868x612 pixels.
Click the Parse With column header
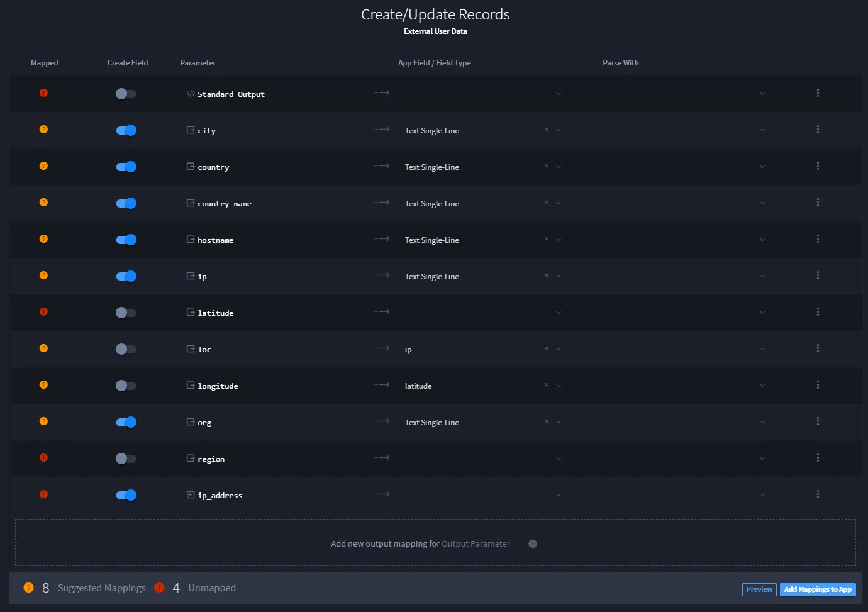620,63
